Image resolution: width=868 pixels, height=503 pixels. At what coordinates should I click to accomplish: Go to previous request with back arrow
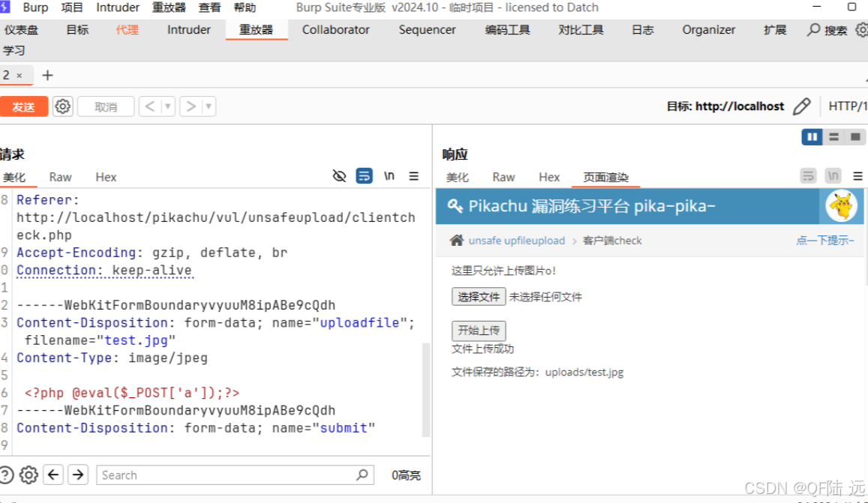click(x=149, y=106)
